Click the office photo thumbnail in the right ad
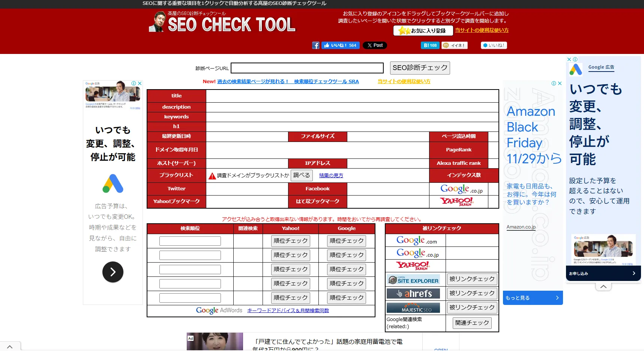Screen dimensions: 644x351 [x=603, y=249]
